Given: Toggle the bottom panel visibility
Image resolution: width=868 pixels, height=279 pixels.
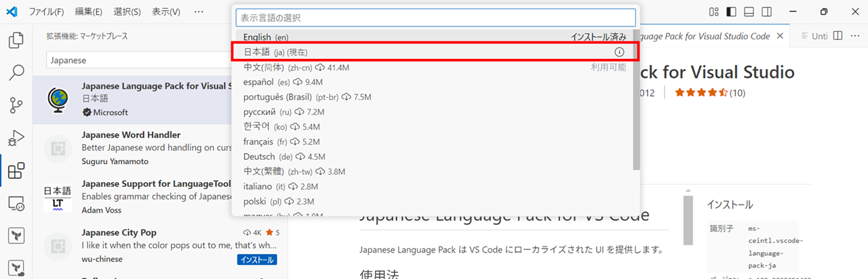Looking at the screenshot, I should [749, 12].
